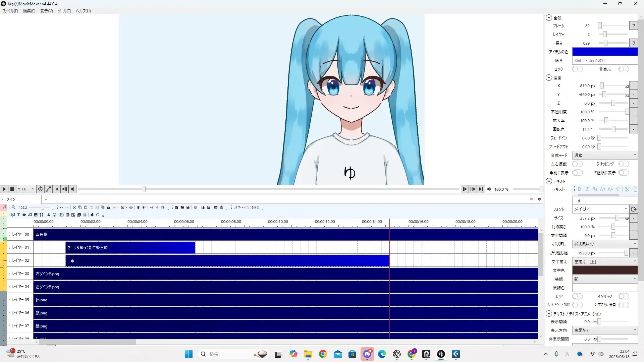
Task: Open the ファイル(F) menu
Action: click(10, 11)
